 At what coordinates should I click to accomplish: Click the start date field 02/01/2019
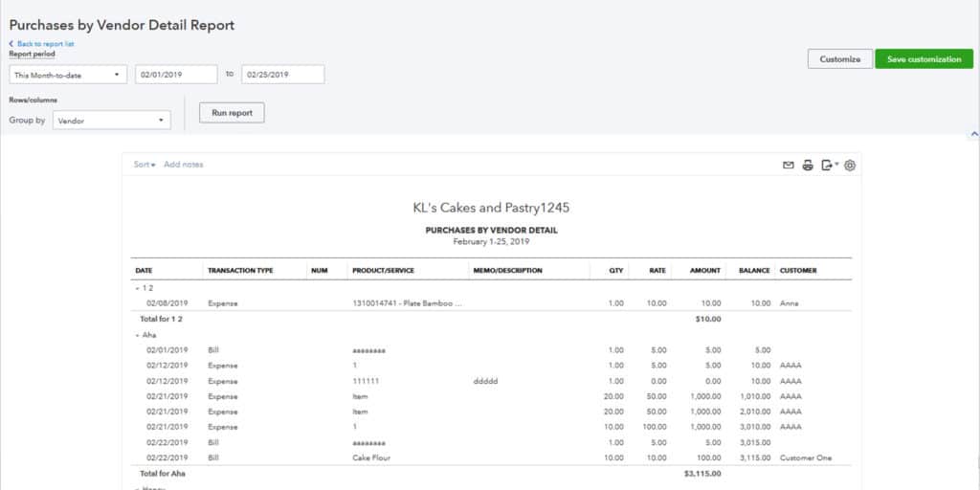click(176, 75)
